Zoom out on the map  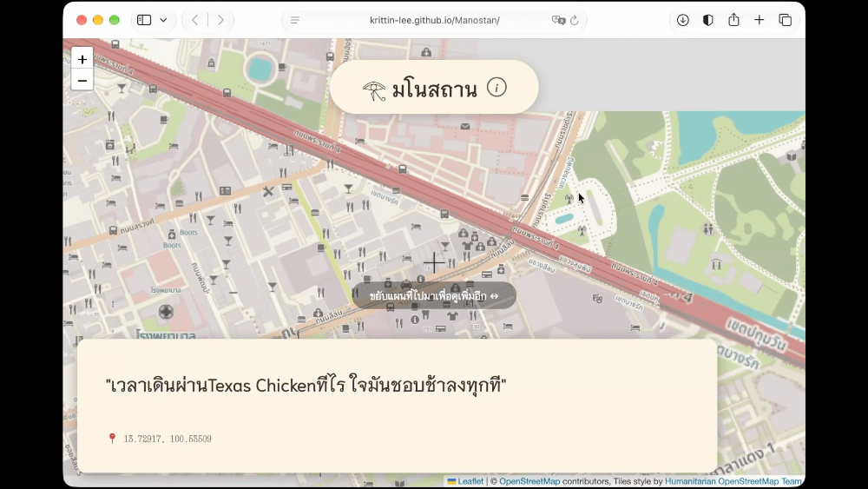[82, 81]
